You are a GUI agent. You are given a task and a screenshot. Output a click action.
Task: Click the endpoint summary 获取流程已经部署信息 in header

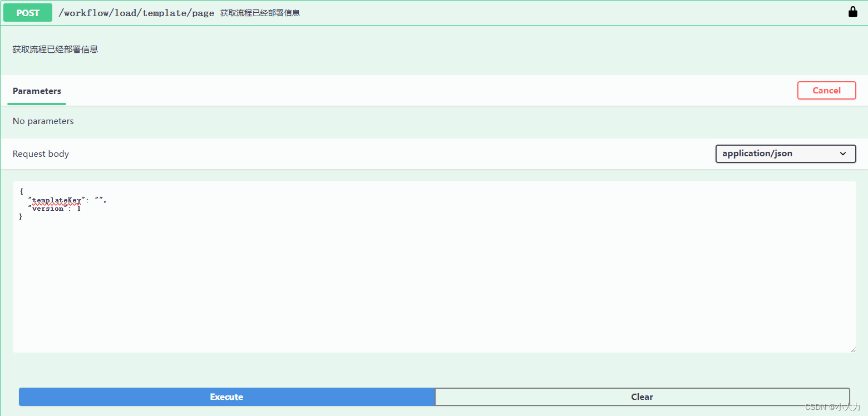260,13
